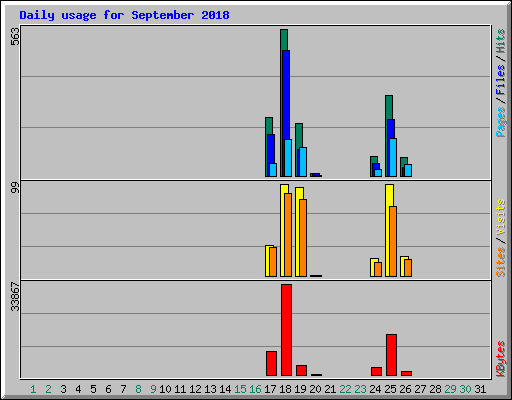Click the "99" maximum visits axis value
512x400 pixels.
(x=15, y=188)
